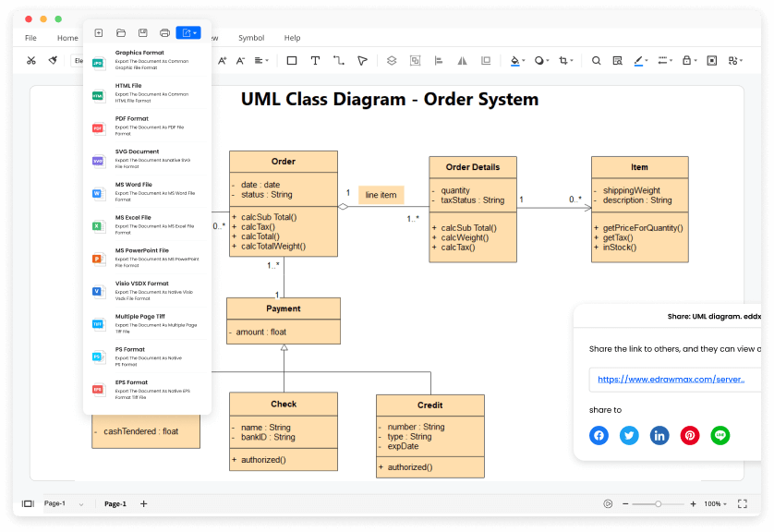Export as Multiple Page Tiff
774x532 pixels.
(148, 324)
